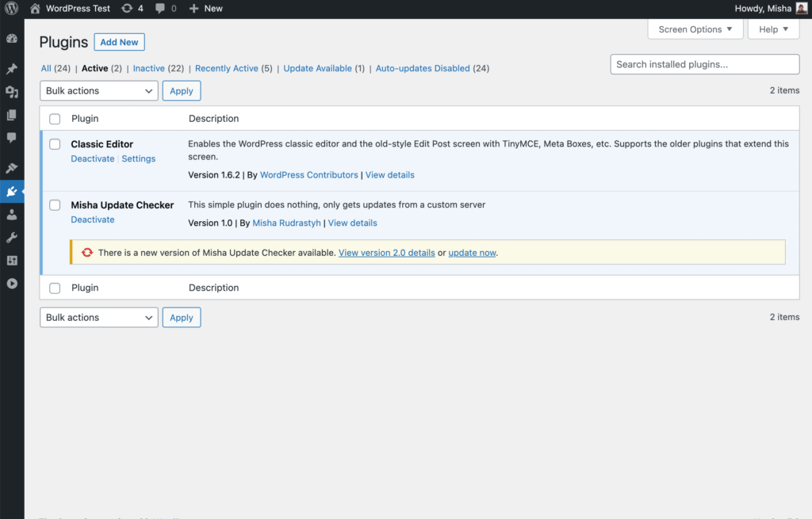Open the updates icon showing 4

coord(126,8)
